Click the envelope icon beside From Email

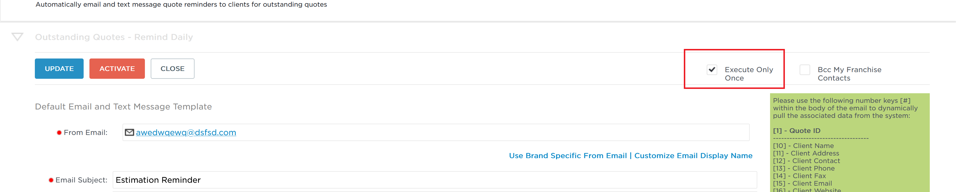(x=129, y=132)
